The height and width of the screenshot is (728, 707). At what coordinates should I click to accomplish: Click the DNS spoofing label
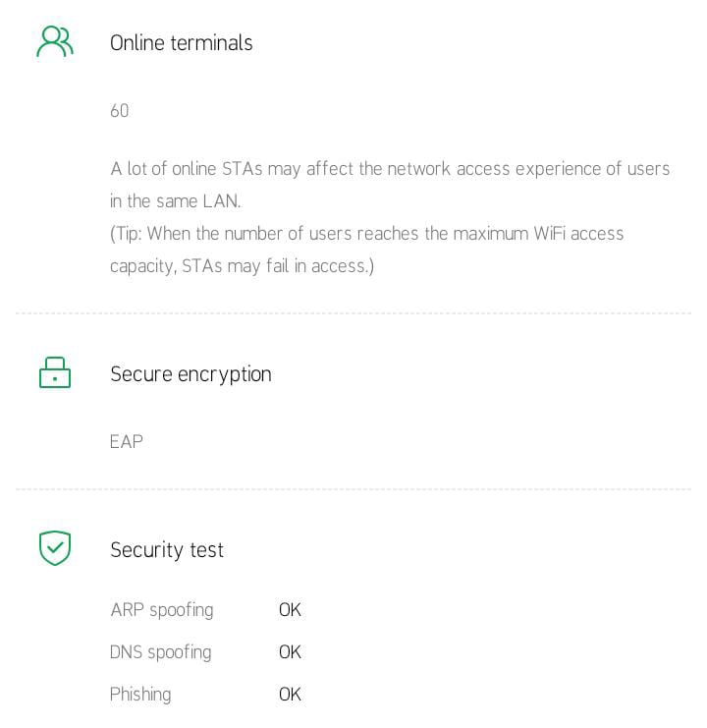point(161,652)
